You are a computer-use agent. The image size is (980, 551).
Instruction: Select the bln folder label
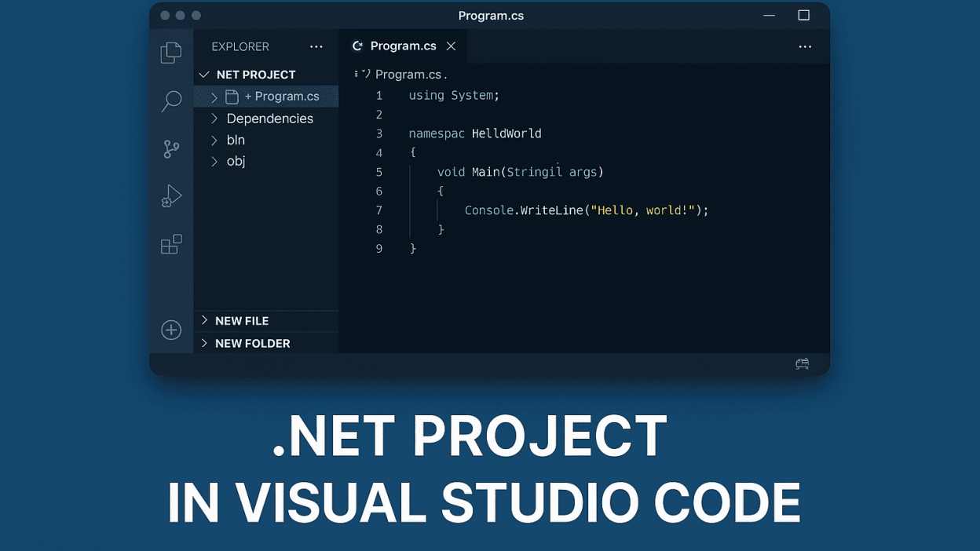(236, 140)
